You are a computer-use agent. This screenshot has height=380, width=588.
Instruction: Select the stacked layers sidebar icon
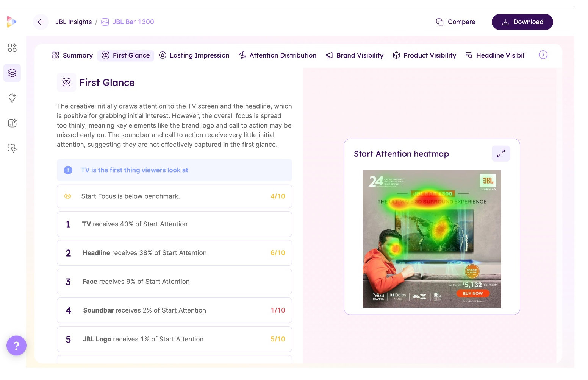[x=12, y=73]
